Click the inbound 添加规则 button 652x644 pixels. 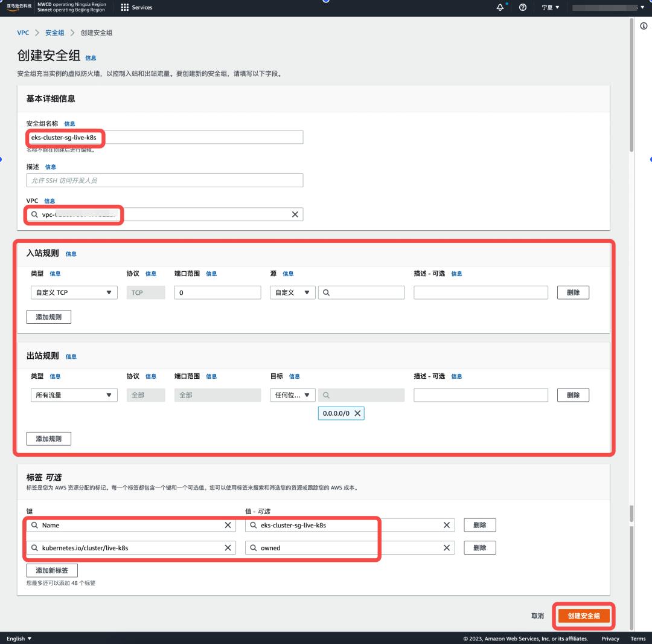click(48, 317)
